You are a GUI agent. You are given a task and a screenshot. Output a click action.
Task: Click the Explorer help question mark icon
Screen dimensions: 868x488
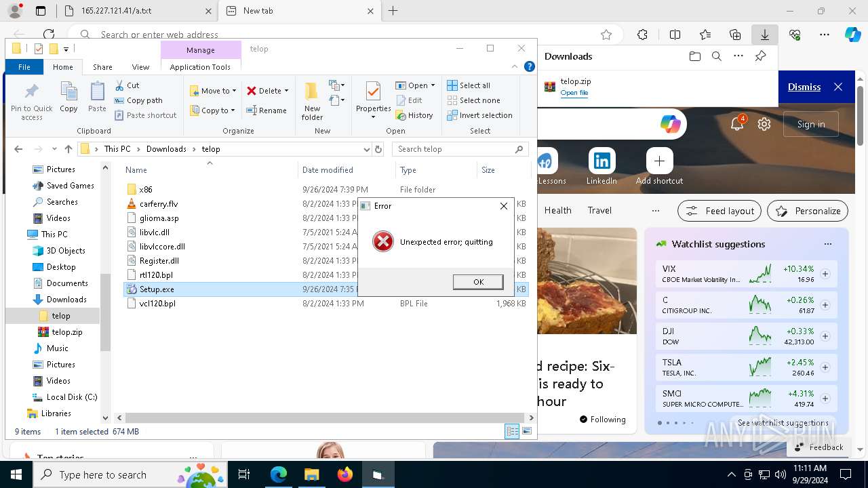tap(530, 66)
